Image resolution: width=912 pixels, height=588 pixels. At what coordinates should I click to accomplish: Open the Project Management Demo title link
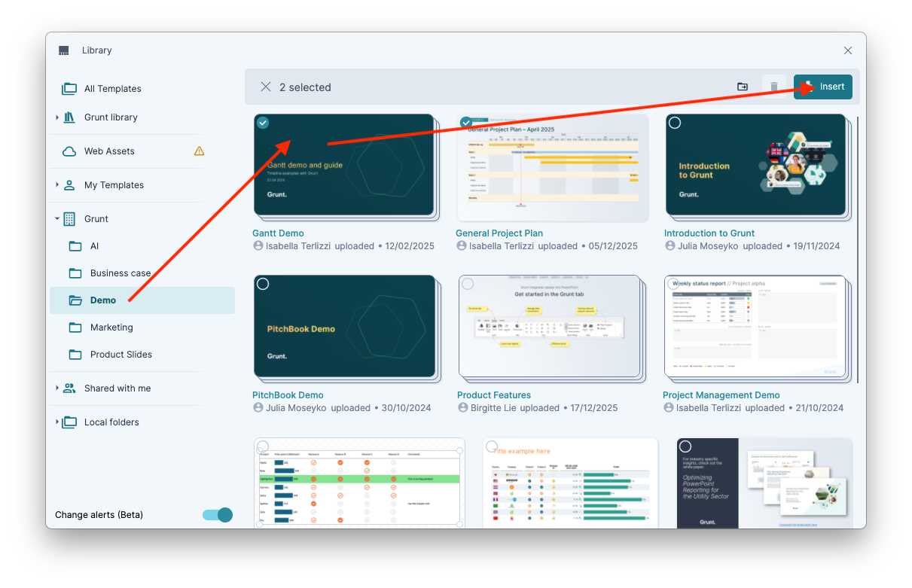pos(721,395)
